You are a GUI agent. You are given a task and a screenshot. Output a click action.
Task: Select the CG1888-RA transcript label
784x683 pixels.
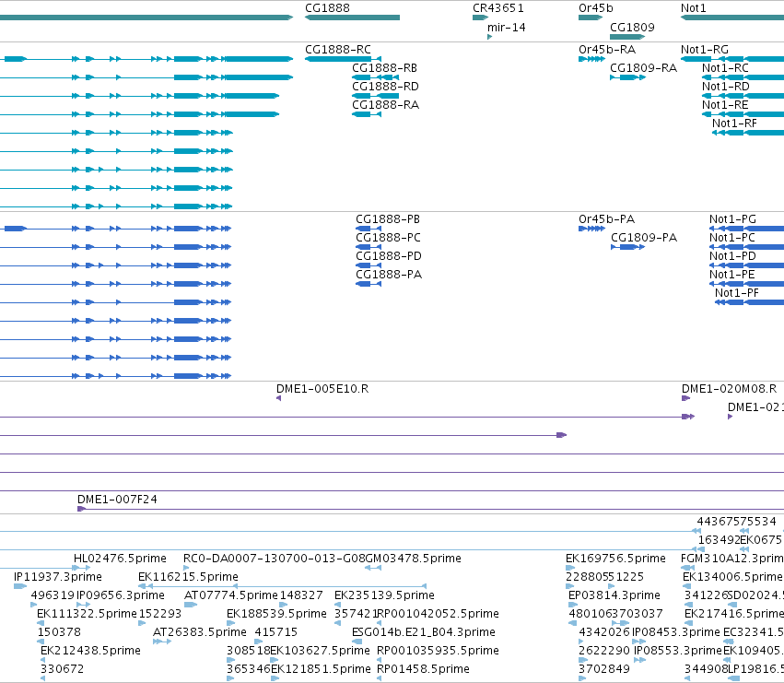pyautogui.click(x=385, y=105)
